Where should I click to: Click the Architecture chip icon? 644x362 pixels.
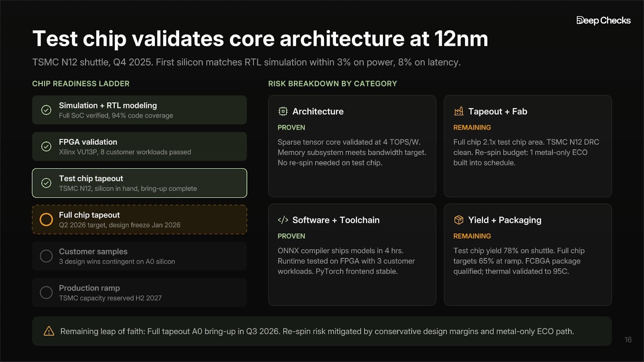point(283,111)
